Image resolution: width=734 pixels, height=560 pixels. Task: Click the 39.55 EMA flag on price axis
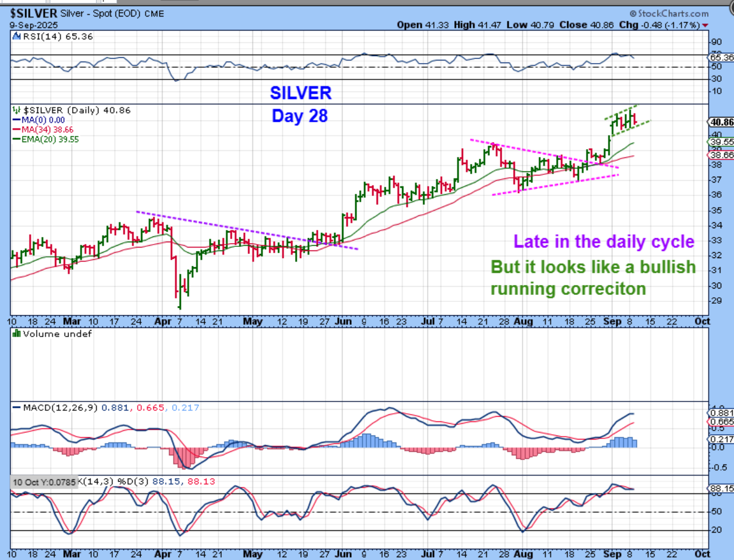click(x=721, y=142)
